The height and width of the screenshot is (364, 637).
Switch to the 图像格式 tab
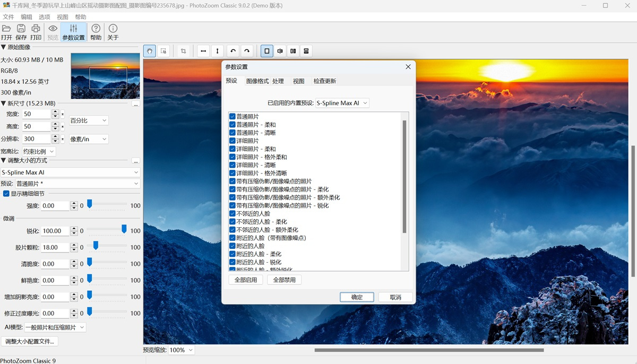point(257,81)
